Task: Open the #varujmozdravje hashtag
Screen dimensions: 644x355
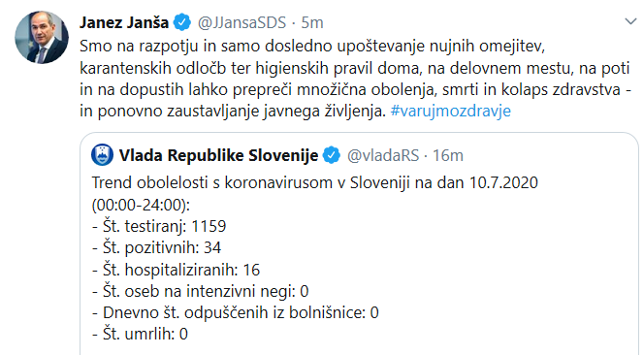Action: click(451, 111)
